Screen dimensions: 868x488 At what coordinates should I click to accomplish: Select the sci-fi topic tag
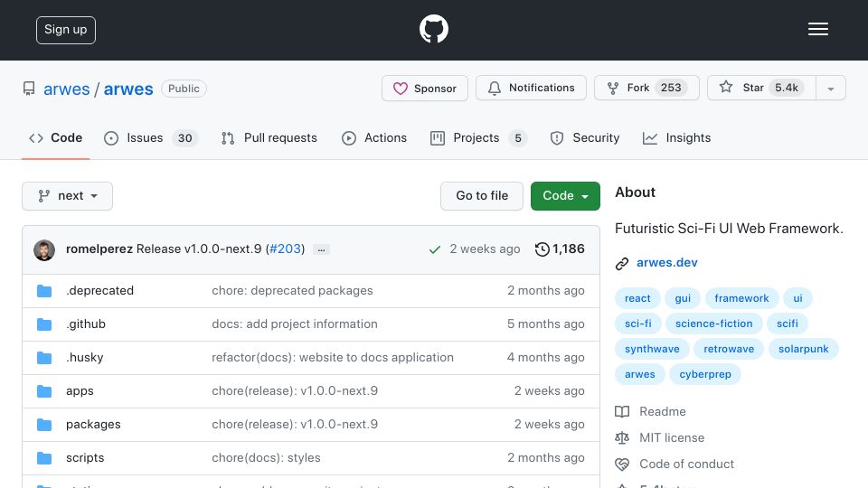(x=638, y=324)
